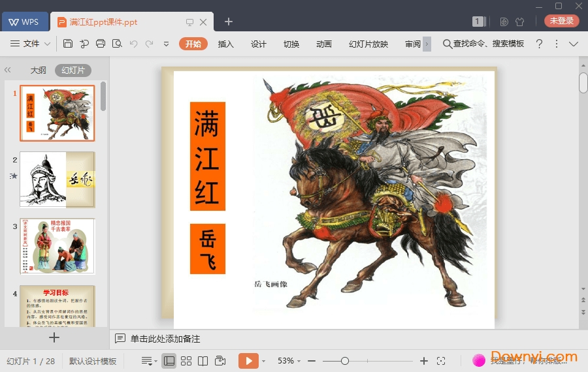Open the 文件 menu

31,44
